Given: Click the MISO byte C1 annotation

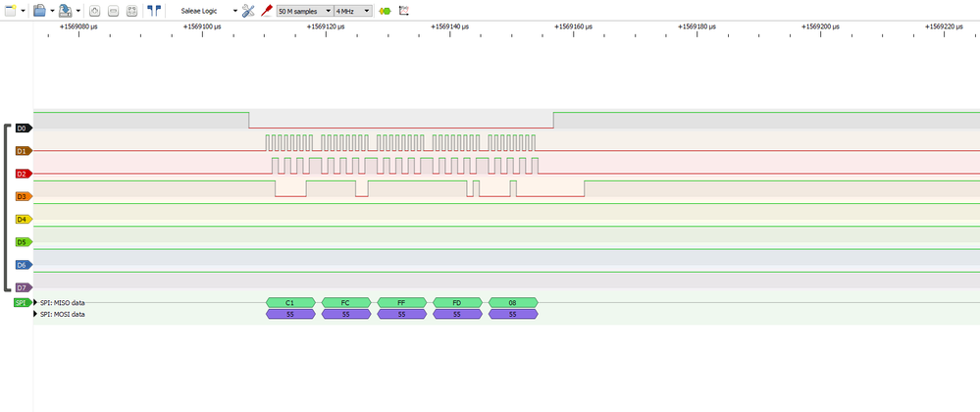Looking at the screenshot, I should point(290,302).
